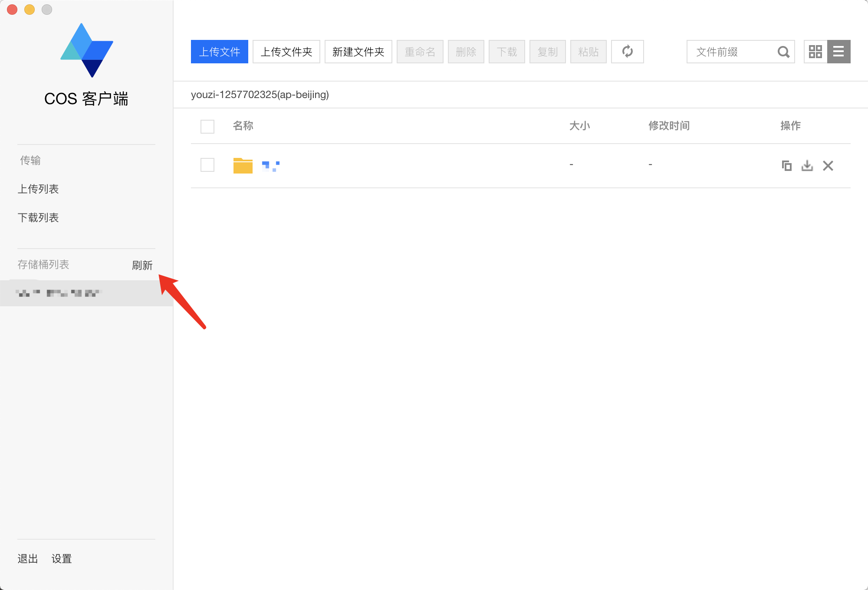Click 刷新 next to 存储桶列表

(x=142, y=265)
